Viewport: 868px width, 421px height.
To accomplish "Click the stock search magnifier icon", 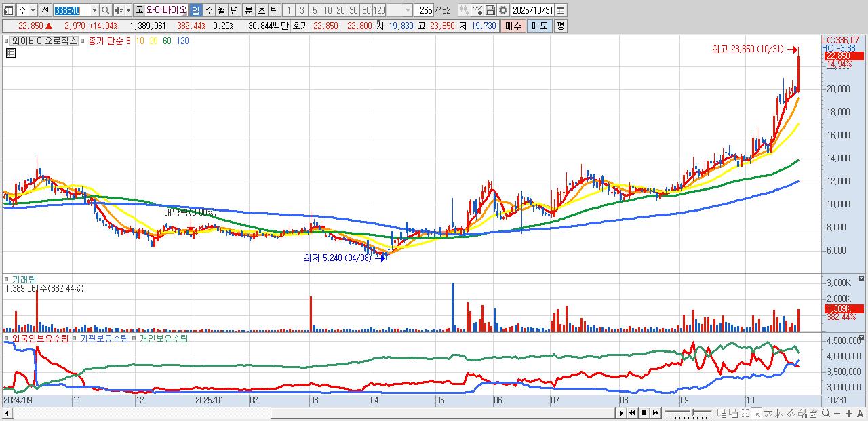I will click(x=106, y=10).
